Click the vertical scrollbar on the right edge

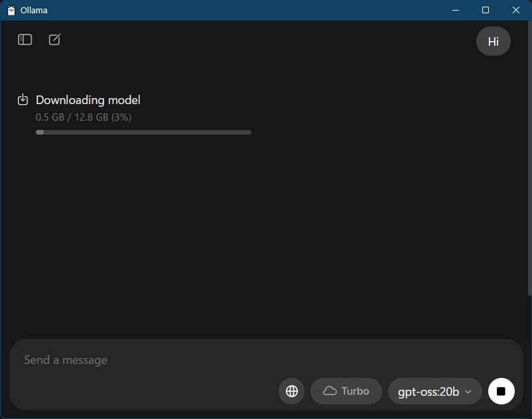click(529, 158)
